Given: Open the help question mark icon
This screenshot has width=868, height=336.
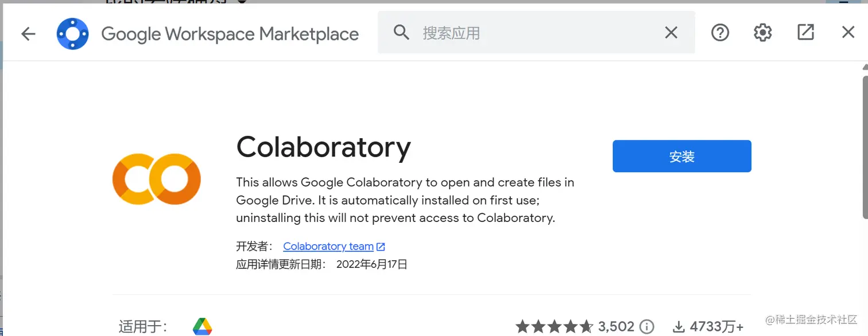Looking at the screenshot, I should (720, 33).
